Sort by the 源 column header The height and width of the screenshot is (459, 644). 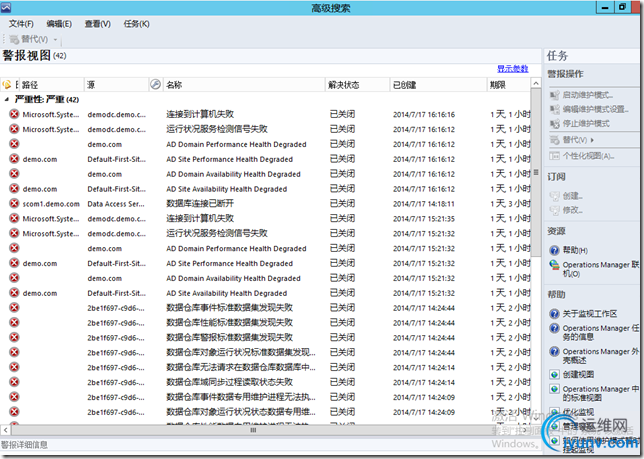(116, 85)
